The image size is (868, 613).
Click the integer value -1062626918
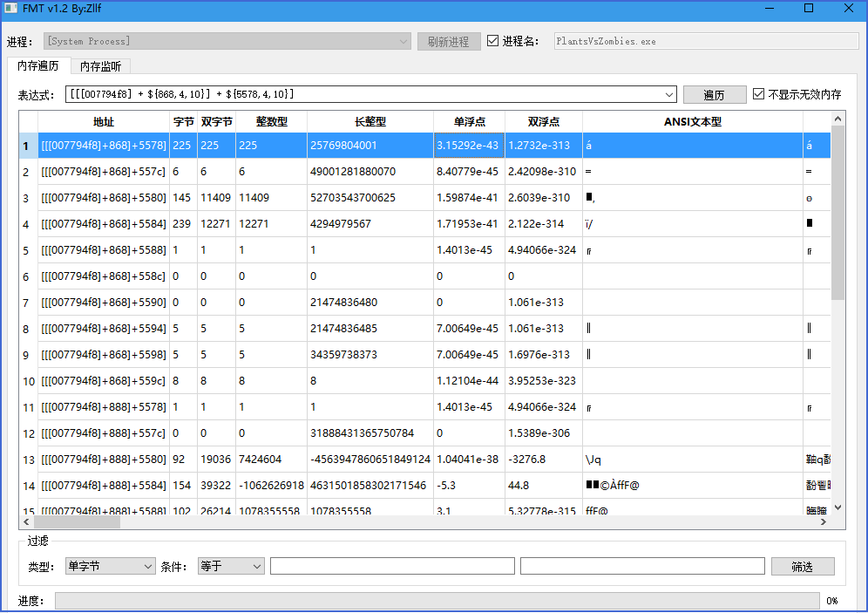272,486
